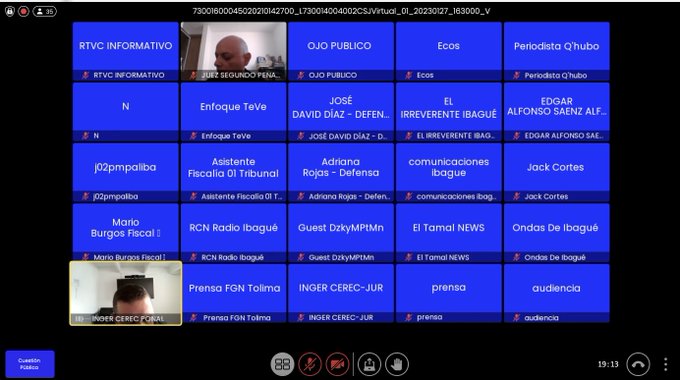
Task: Click the audiencia participant tile
Action: [x=556, y=294]
